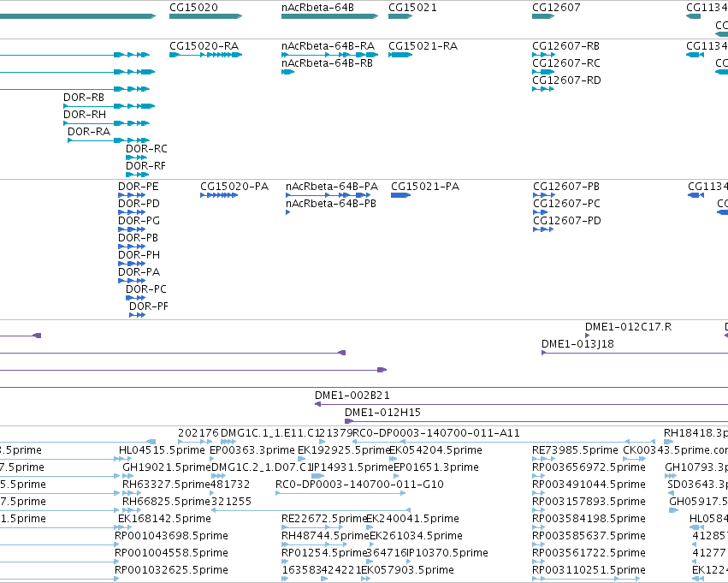Click the CG15021 gene label
The height and width of the screenshot is (583, 728).
coord(412,8)
